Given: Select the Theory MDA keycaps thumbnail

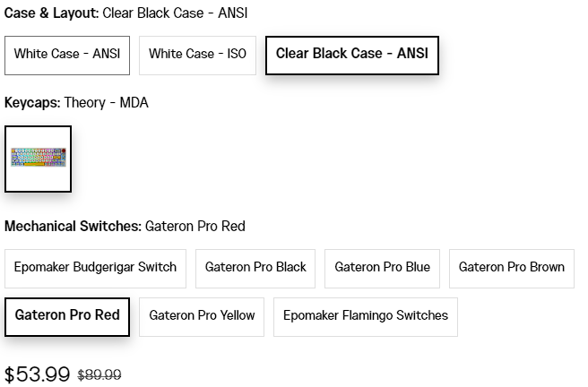Looking at the screenshot, I should click(39, 159).
